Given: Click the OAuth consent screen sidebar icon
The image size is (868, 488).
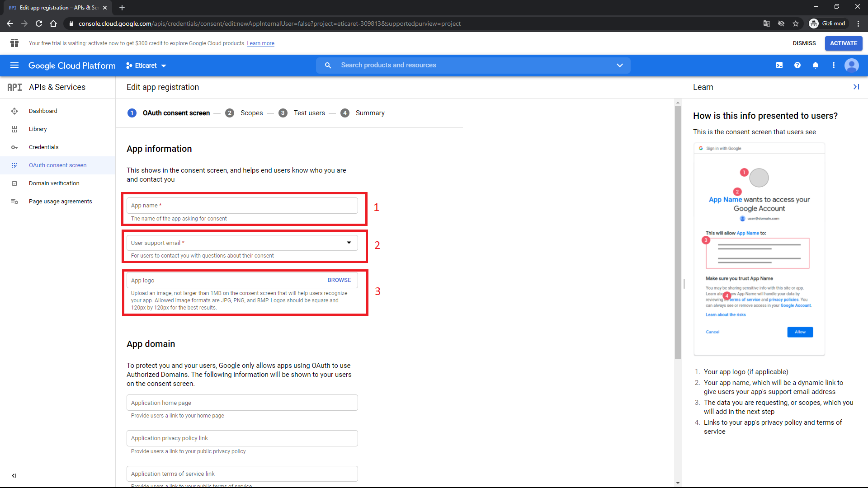Looking at the screenshot, I should [14, 165].
